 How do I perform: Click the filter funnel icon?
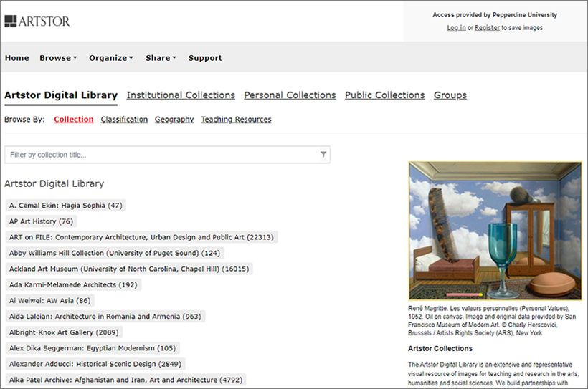(323, 155)
